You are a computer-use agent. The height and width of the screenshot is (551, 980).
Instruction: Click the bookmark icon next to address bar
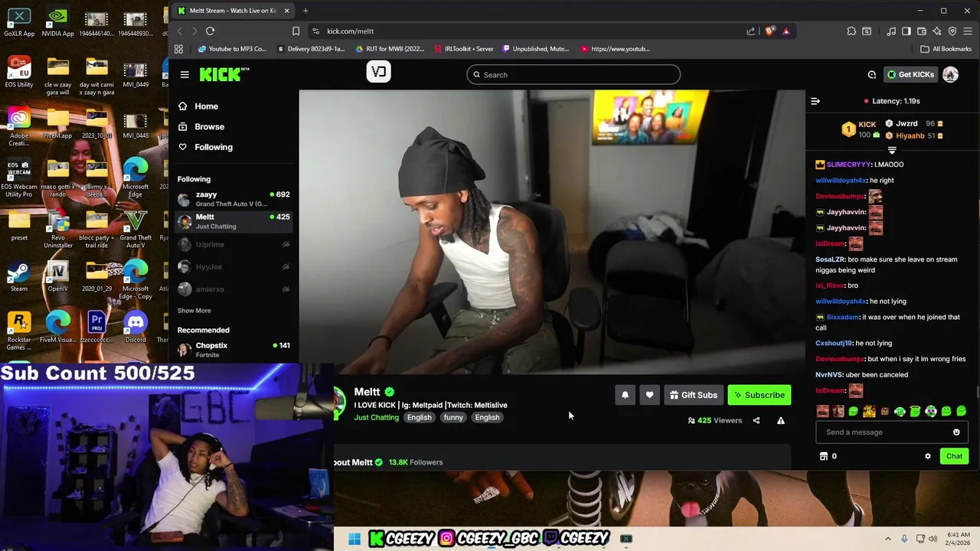tap(296, 31)
